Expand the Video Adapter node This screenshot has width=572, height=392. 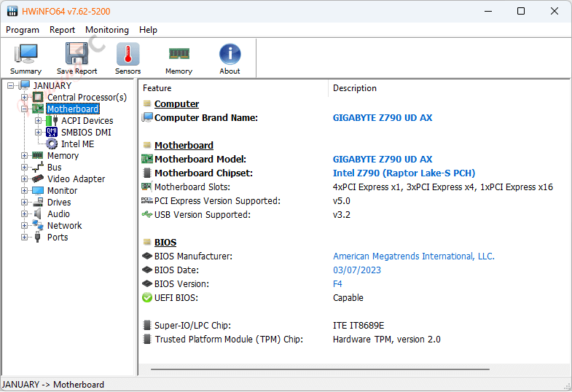click(24, 179)
